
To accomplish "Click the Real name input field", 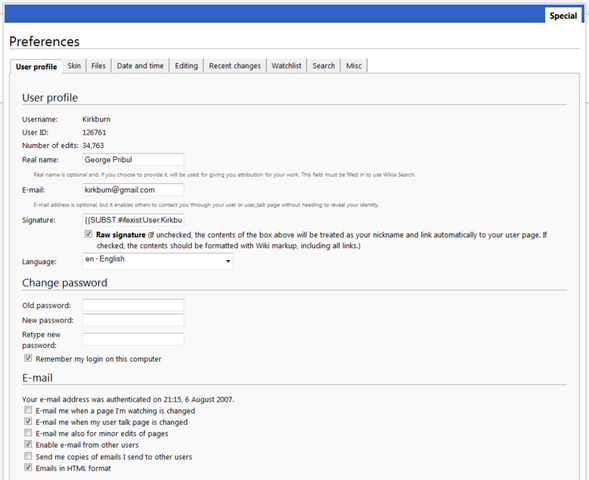I will [x=133, y=160].
